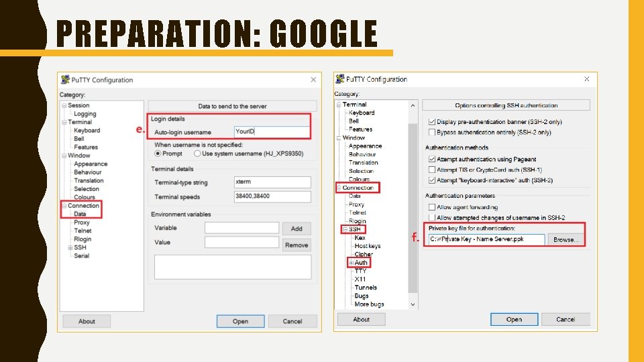Toggle Attempt keyboard-interactive auth checkbox
The image size is (644, 362).
[x=431, y=180]
